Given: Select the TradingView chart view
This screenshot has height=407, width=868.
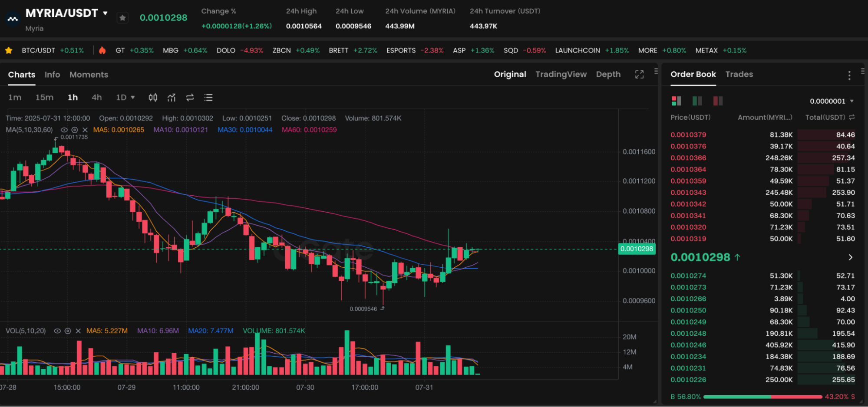Looking at the screenshot, I should coord(561,74).
